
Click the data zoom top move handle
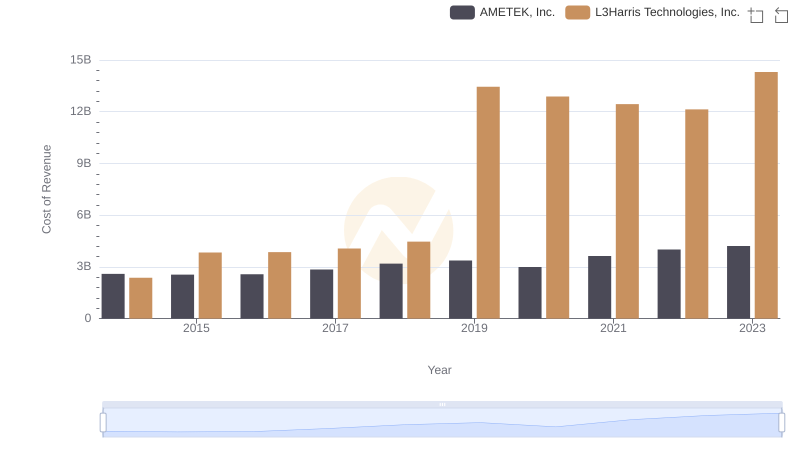tap(442, 404)
